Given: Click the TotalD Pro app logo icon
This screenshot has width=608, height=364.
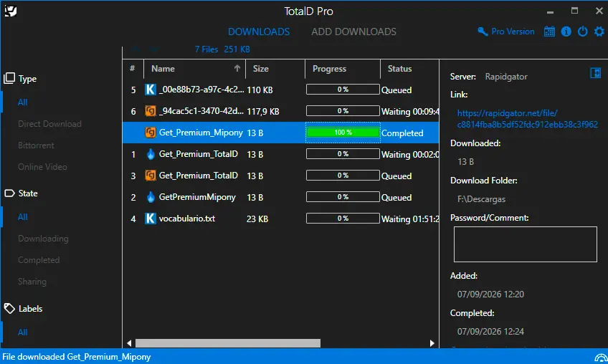Looking at the screenshot, I should (x=11, y=11).
